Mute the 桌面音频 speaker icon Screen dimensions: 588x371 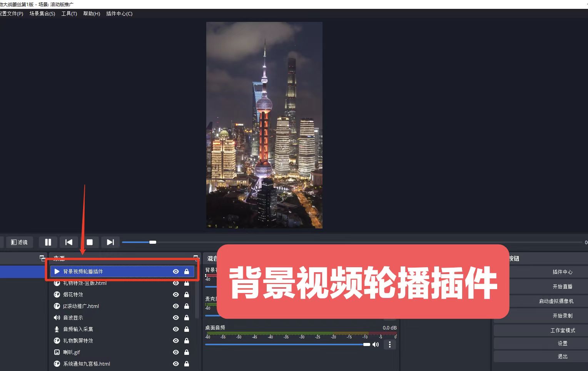[376, 344]
